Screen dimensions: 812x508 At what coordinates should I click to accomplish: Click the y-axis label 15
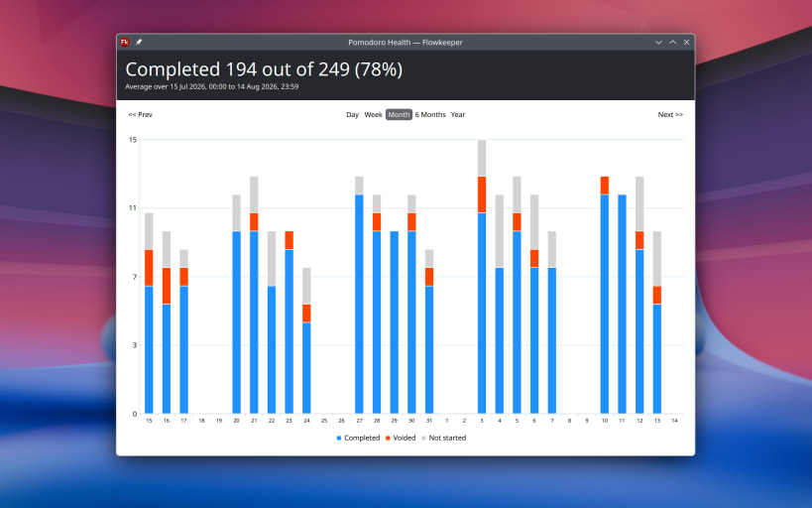point(133,140)
